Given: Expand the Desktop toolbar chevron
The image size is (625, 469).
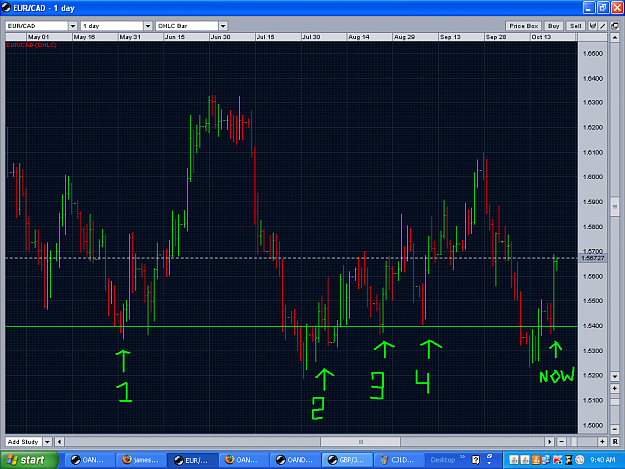Looking at the screenshot, I should click(x=462, y=457).
